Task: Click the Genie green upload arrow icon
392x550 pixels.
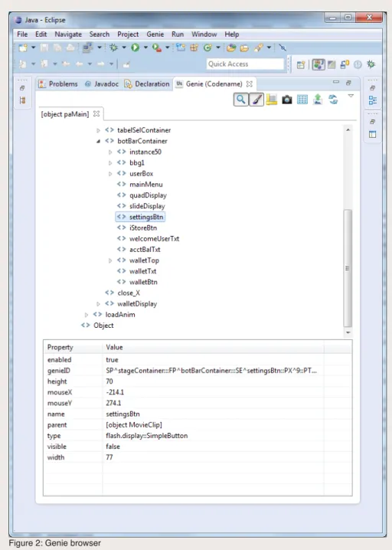Action: [x=318, y=100]
